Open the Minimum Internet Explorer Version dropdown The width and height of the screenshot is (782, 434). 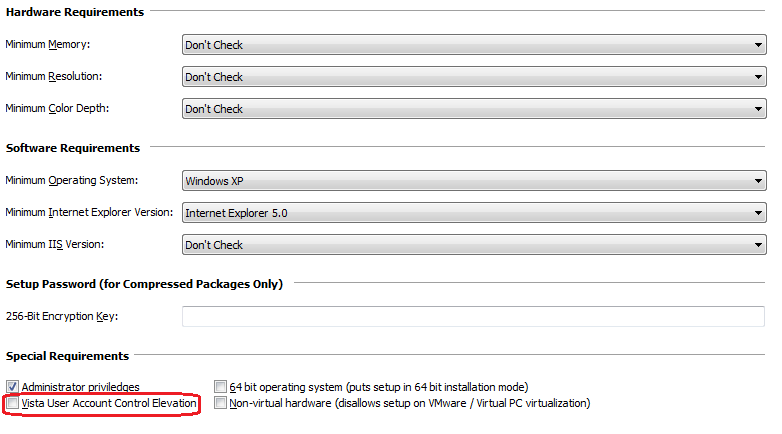474,213
